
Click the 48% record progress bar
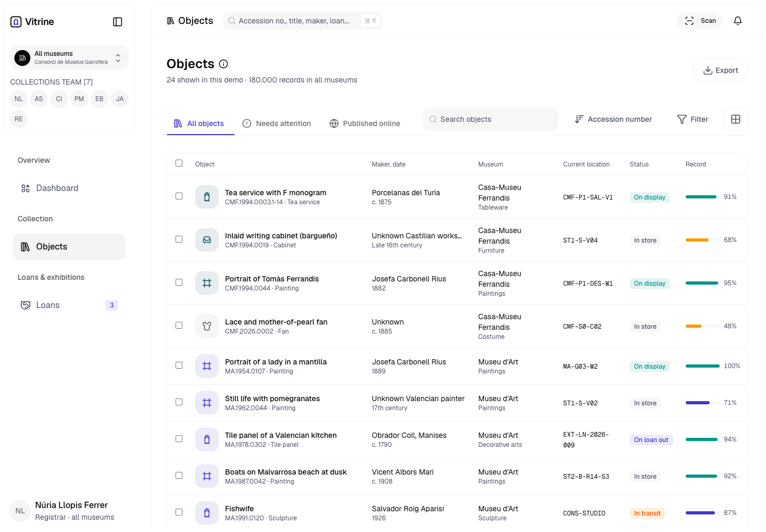point(702,326)
